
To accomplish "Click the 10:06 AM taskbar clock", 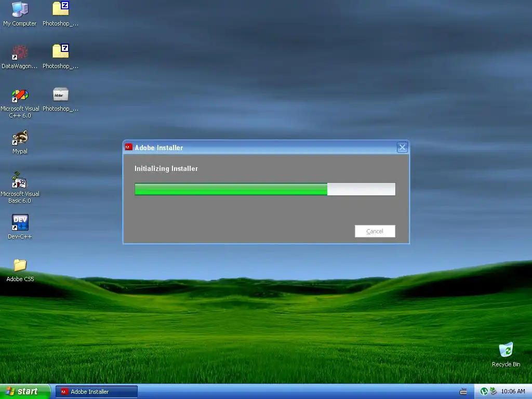I will pyautogui.click(x=513, y=391).
